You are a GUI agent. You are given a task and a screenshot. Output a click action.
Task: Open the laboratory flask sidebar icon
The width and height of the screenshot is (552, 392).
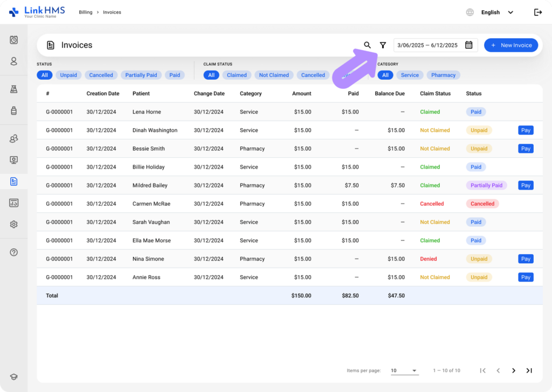coord(13,89)
